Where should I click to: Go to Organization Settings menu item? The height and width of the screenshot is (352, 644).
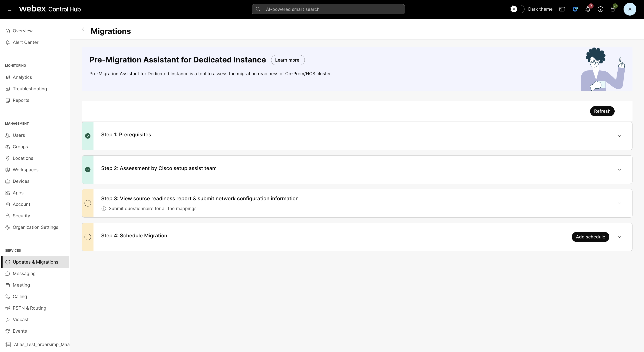[x=35, y=227]
